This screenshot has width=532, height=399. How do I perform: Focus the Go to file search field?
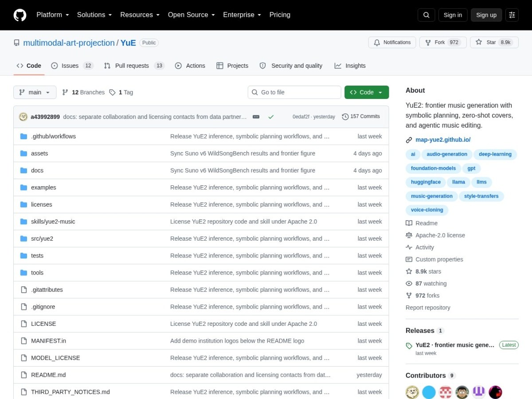point(294,92)
